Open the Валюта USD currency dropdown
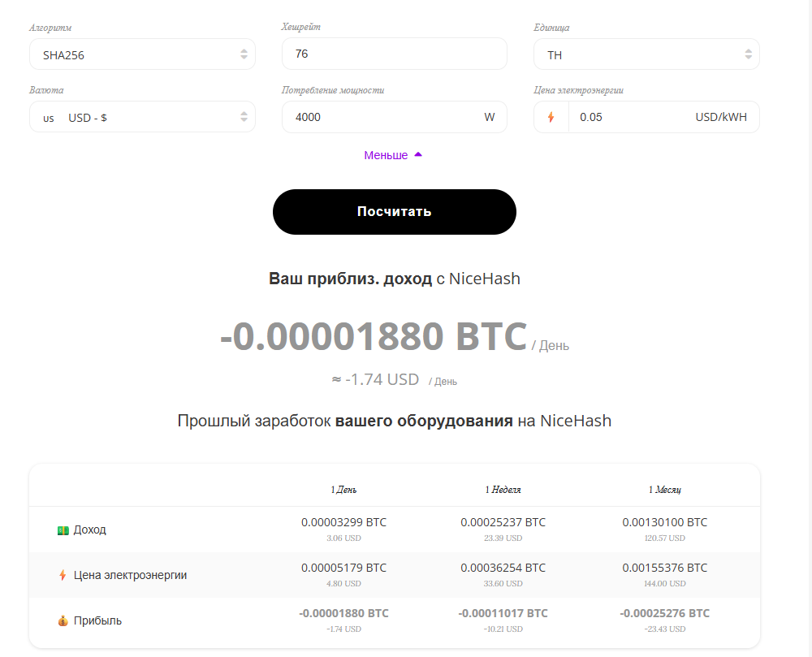This screenshot has width=812, height=657. pyautogui.click(x=142, y=118)
